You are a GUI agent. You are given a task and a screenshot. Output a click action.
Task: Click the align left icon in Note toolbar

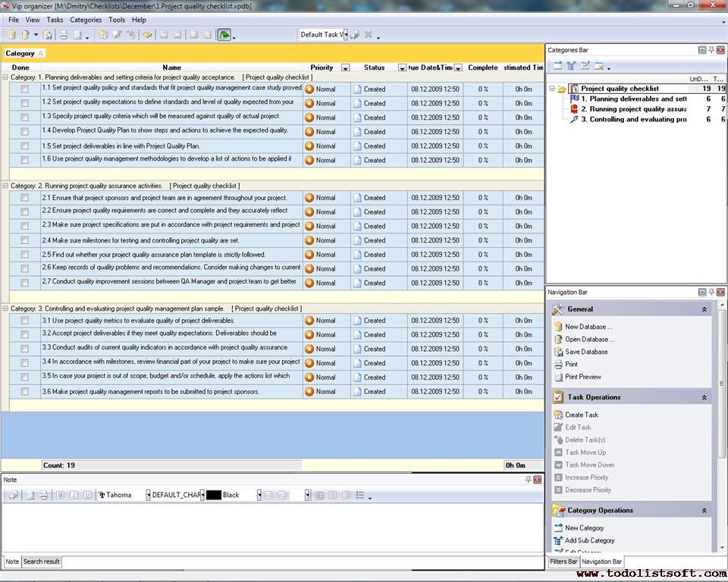click(x=319, y=495)
